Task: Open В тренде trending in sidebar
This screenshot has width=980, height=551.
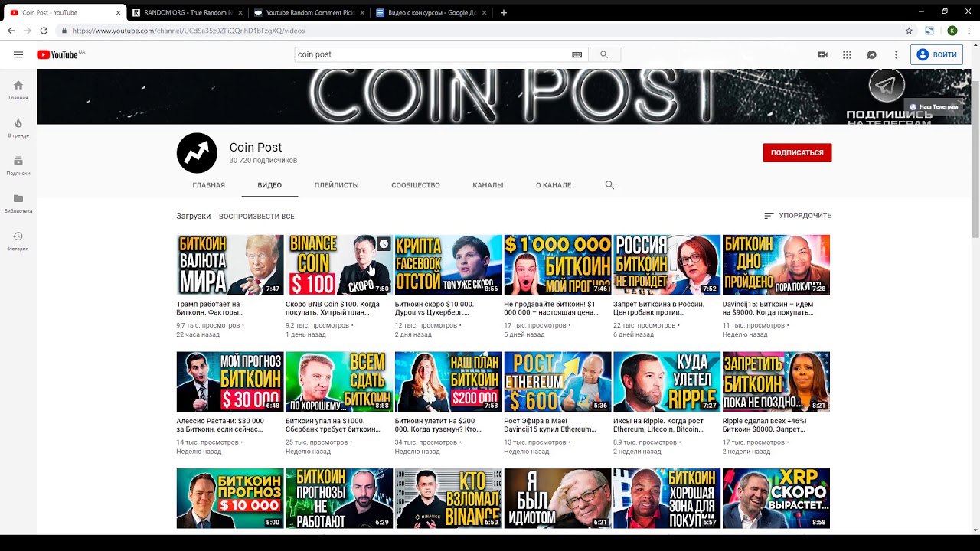Action: click(x=18, y=127)
